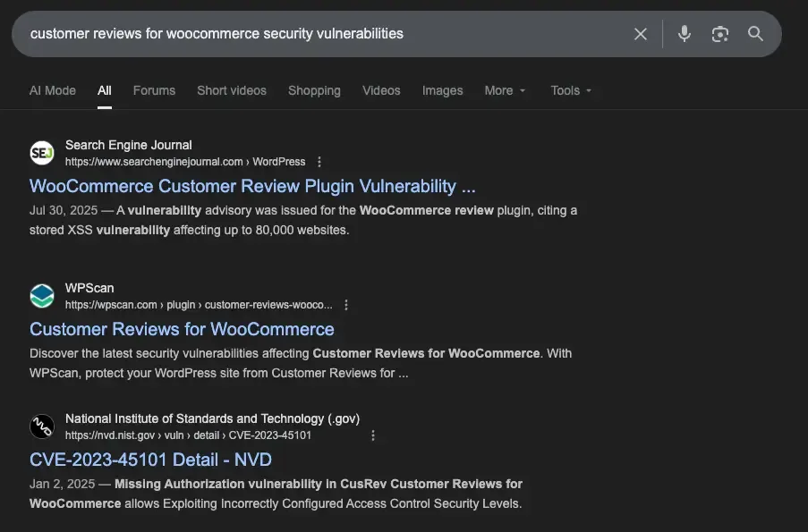Image resolution: width=808 pixels, height=532 pixels.
Task: Switch to Images tab
Action: point(443,90)
